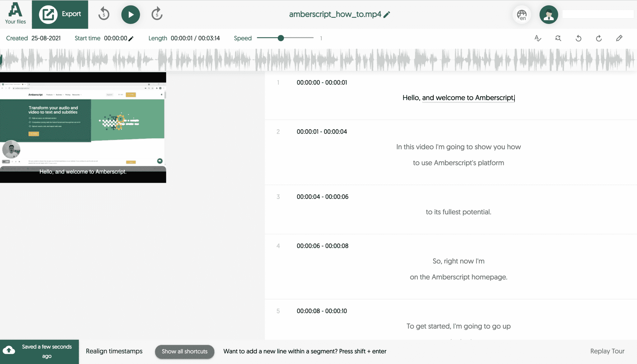Open the Export menu
The width and height of the screenshot is (637, 364).
[x=60, y=14]
